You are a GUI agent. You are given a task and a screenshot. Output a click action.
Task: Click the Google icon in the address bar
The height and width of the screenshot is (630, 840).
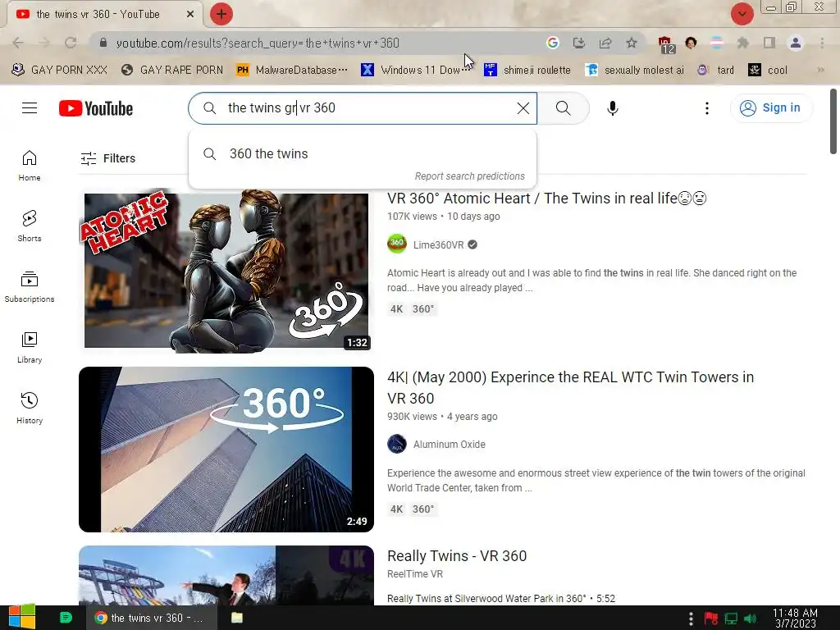[x=552, y=43]
